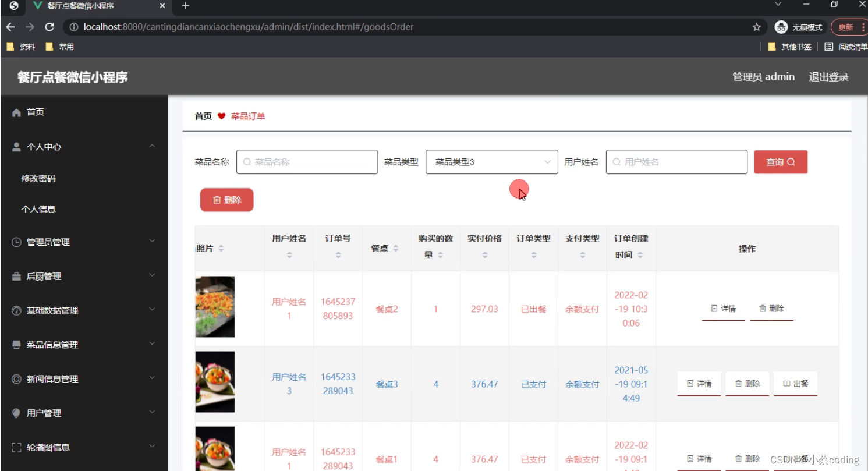Sort the table by 订单创建时间 column

pyautogui.click(x=640, y=255)
